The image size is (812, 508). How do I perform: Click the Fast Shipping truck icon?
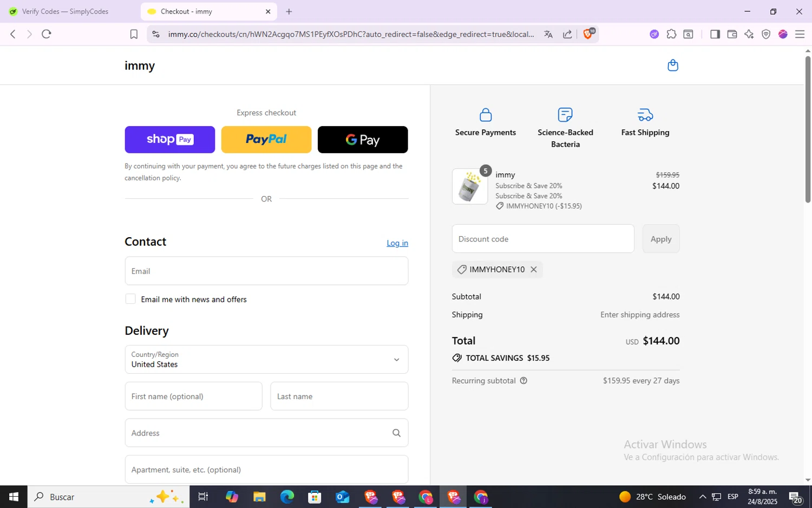[x=645, y=115]
